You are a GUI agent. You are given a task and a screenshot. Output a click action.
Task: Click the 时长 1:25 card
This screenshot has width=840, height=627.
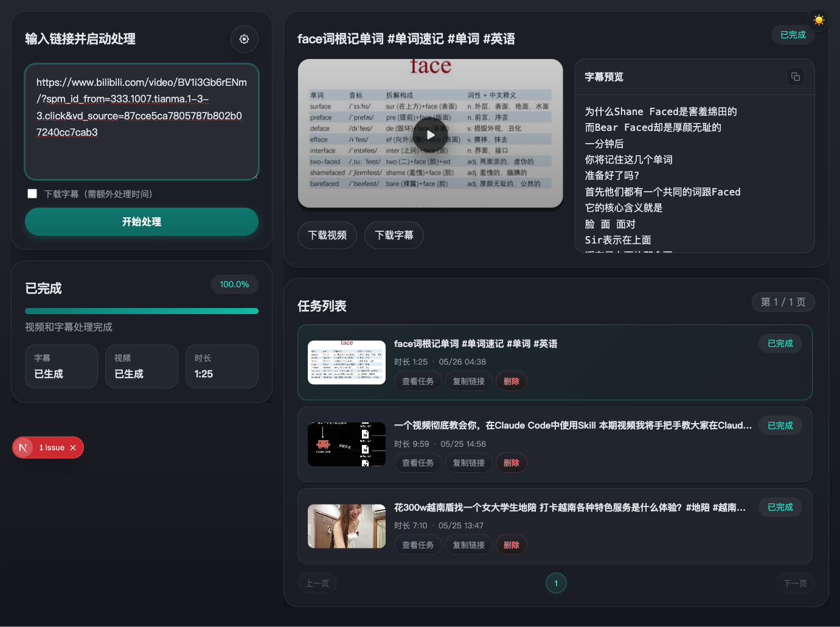click(222, 366)
